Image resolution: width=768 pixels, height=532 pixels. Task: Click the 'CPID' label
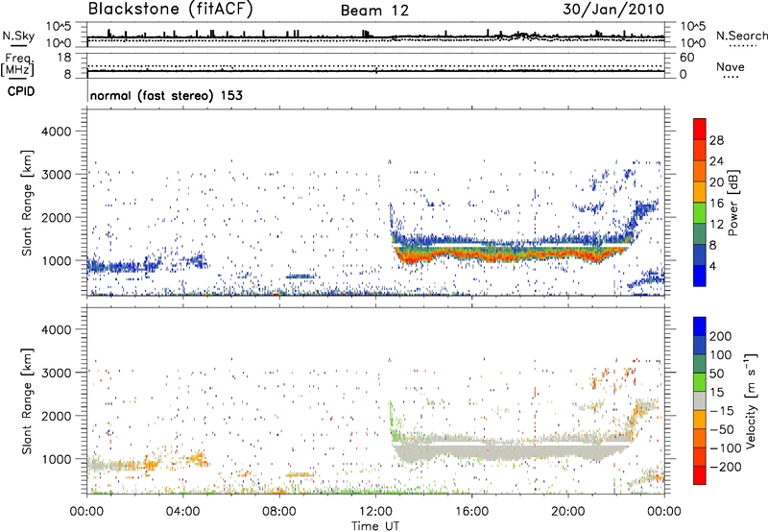pyautogui.click(x=21, y=91)
